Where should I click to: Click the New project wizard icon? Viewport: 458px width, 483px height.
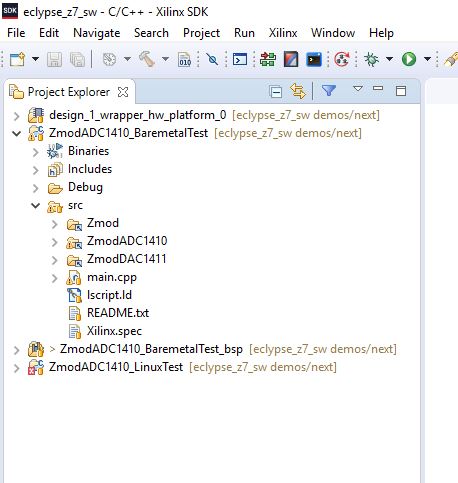click(17, 60)
